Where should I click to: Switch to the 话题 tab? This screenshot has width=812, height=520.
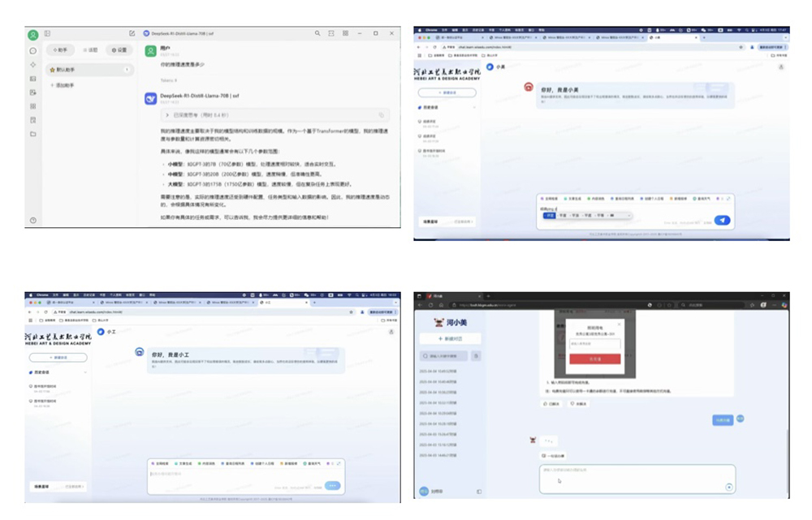pos(91,50)
